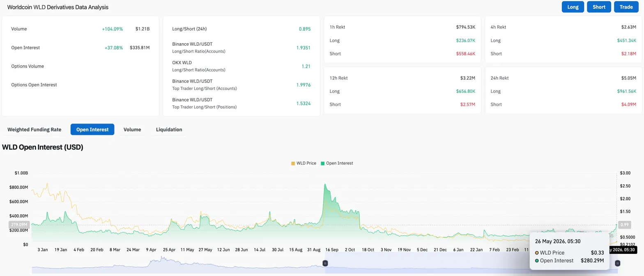The height and width of the screenshot is (276, 644).
Task: Click the 1h Short $558.46K value
Action: 466,54
